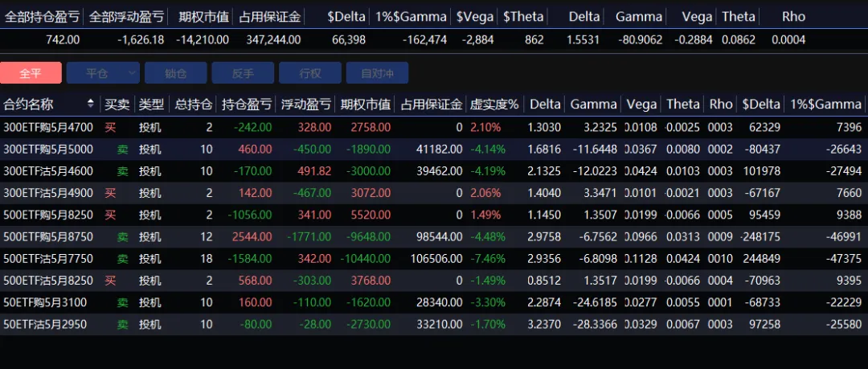Click the 500ETF沽5月7750 contract name
Screen dimensions: 868x369
[48, 259]
